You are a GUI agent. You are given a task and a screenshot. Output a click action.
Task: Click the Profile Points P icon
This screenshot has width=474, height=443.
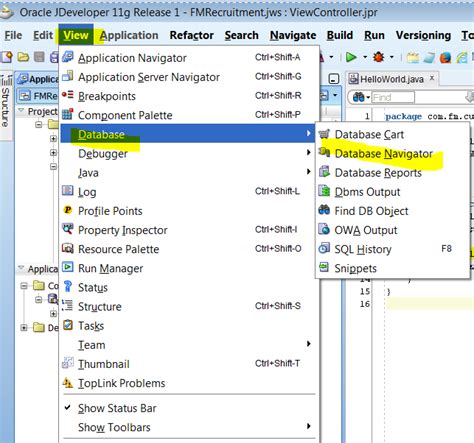(x=68, y=210)
